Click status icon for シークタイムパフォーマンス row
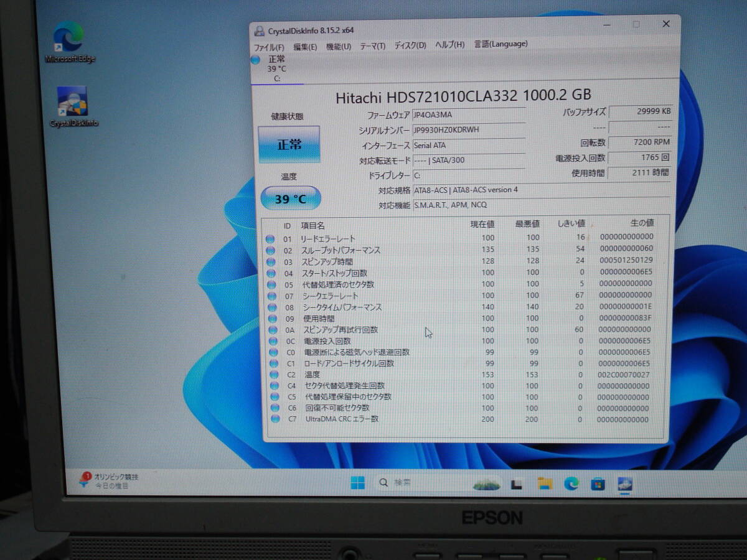Image resolution: width=747 pixels, height=560 pixels. click(x=272, y=307)
